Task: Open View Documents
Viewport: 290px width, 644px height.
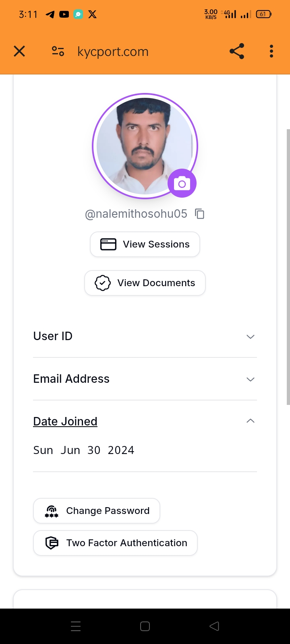Action: point(145,283)
